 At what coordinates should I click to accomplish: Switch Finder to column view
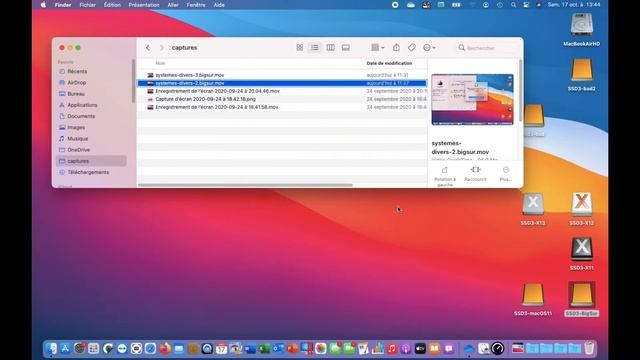(330, 48)
